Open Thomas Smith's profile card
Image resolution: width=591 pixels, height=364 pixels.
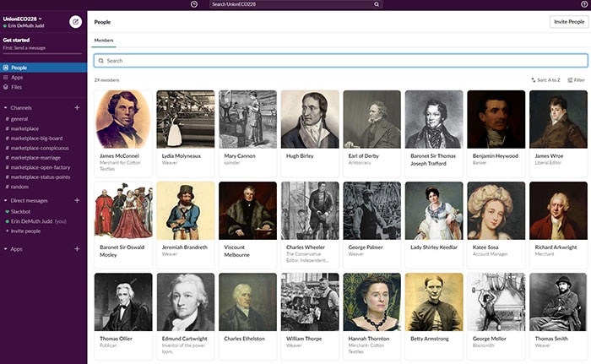tap(558, 316)
